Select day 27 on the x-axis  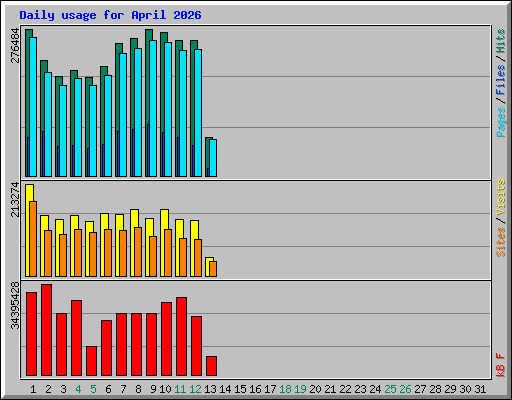[x=420, y=389]
